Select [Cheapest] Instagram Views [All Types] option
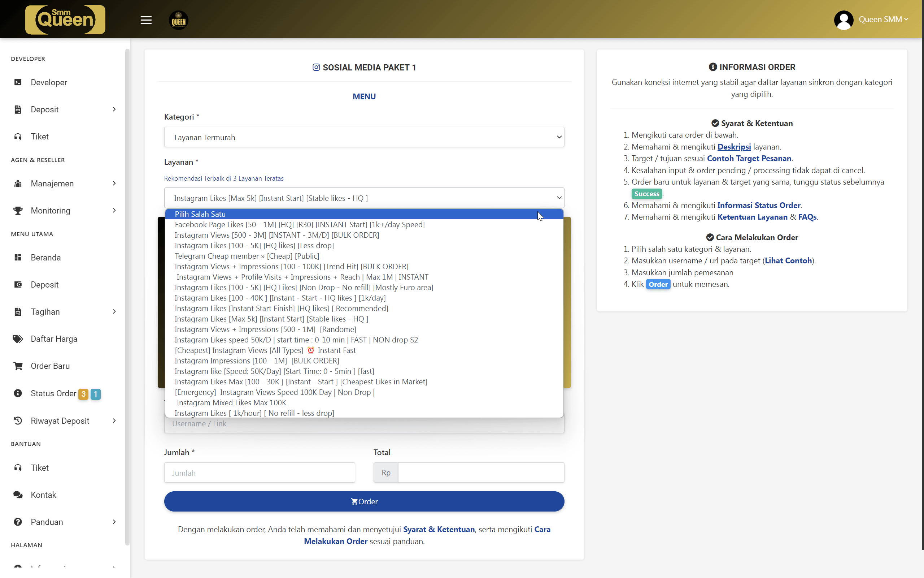The height and width of the screenshot is (578, 924). (x=364, y=350)
